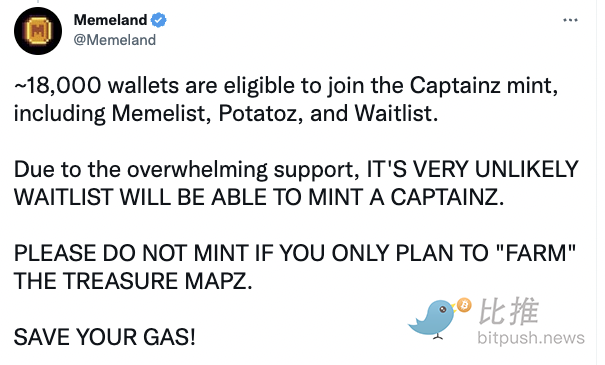Click the bitpush.news watermark text
The height and width of the screenshot is (365, 605).
[531, 338]
